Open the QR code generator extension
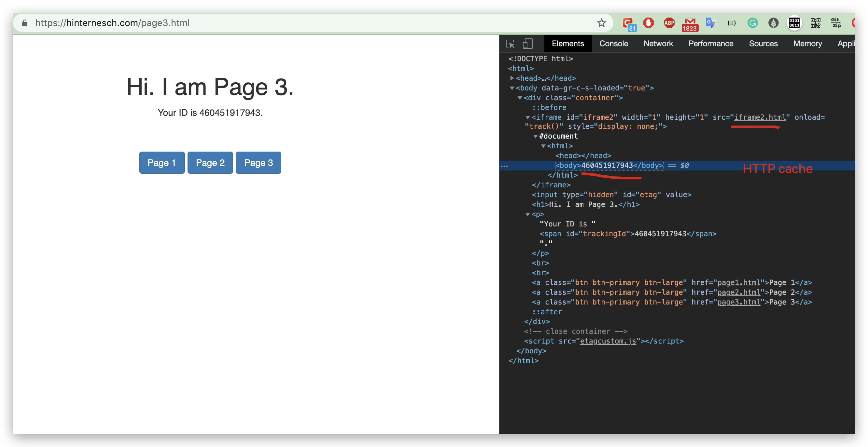The height and width of the screenshot is (447, 868). coord(816,23)
